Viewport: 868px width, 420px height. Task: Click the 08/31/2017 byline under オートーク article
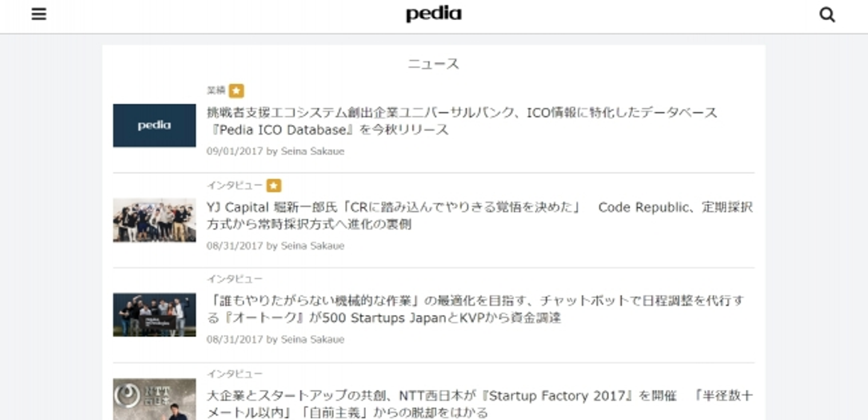[275, 340]
